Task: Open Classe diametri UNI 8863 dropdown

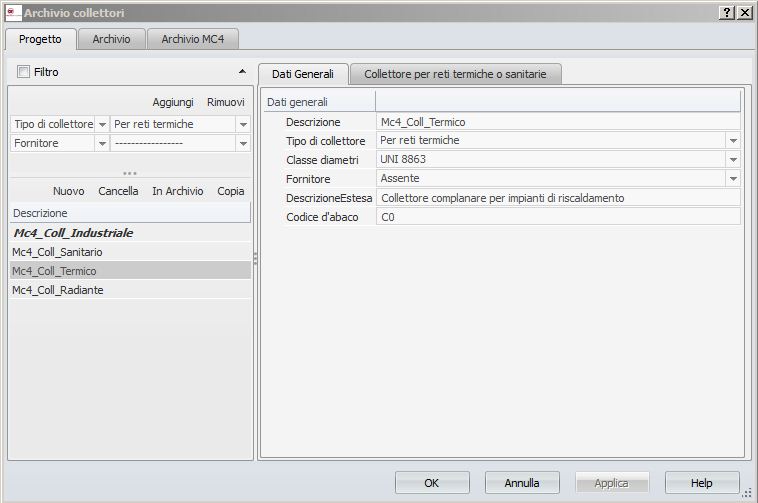Action: click(x=733, y=160)
